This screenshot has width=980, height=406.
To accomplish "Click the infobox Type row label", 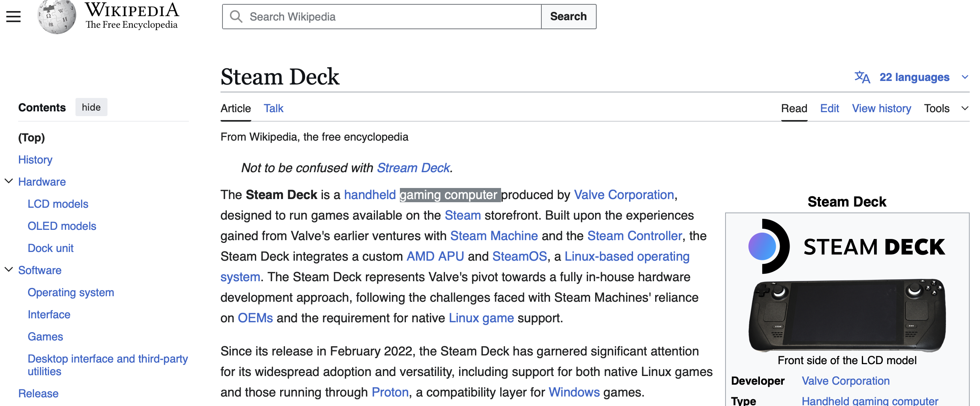I will pos(743,401).
